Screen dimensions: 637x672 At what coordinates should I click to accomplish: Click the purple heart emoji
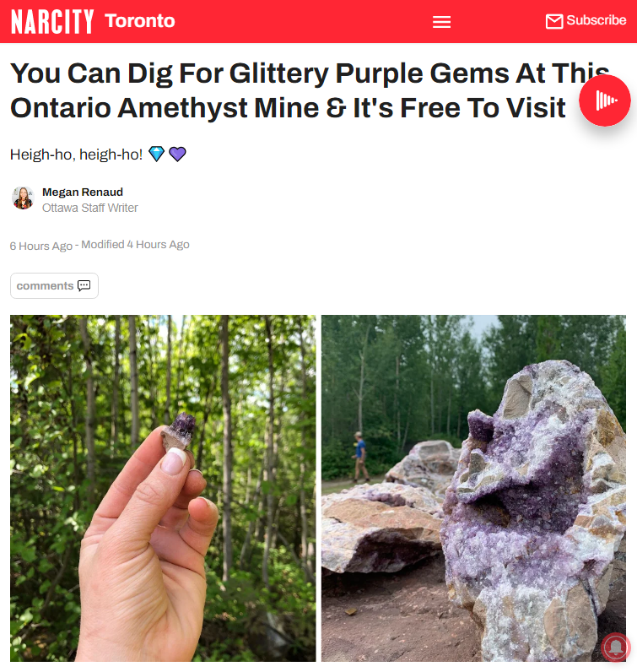pos(177,154)
